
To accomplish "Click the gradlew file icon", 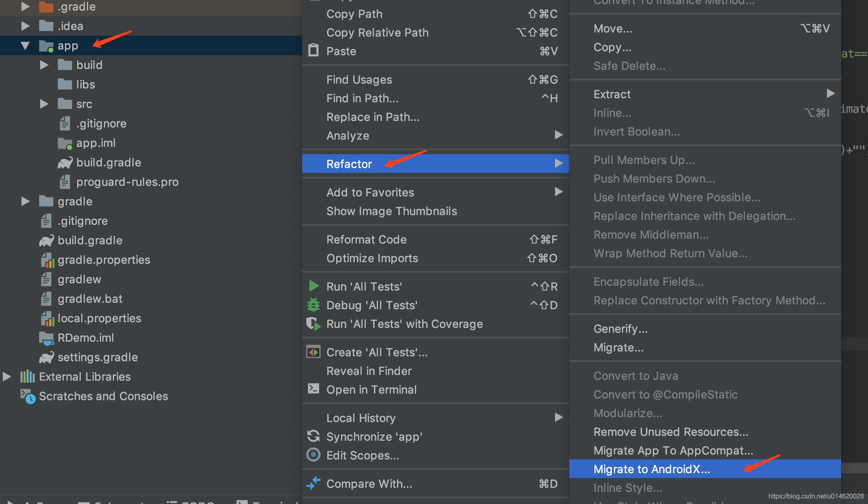I will (46, 279).
